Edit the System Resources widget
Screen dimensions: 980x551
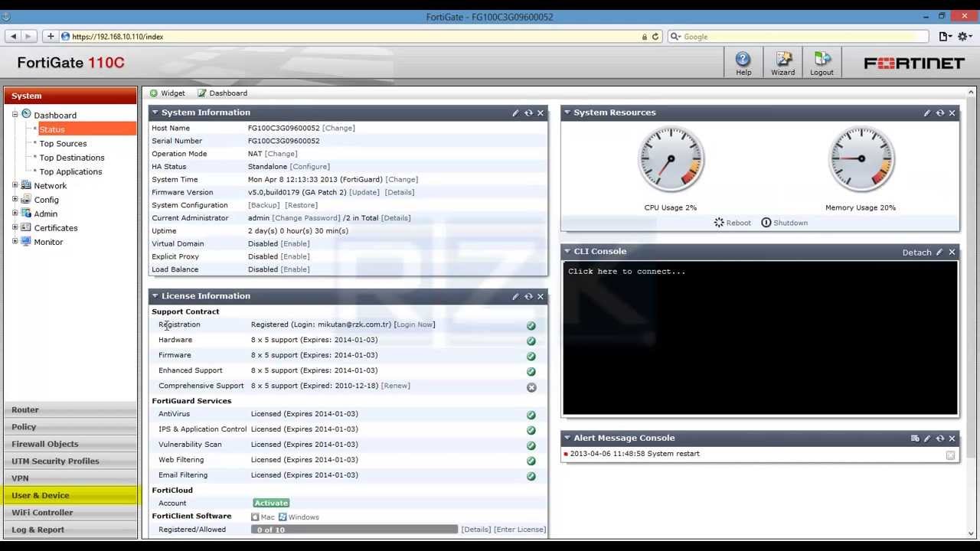(927, 112)
